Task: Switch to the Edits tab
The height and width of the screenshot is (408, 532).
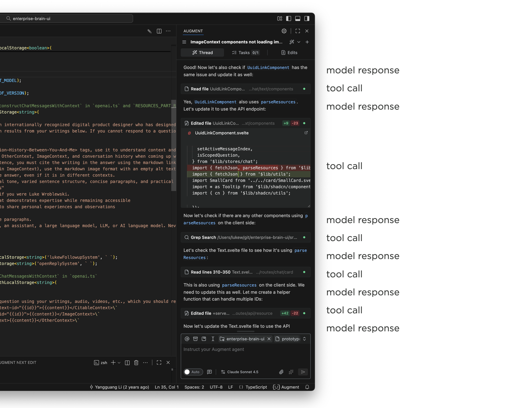Action: (x=289, y=53)
